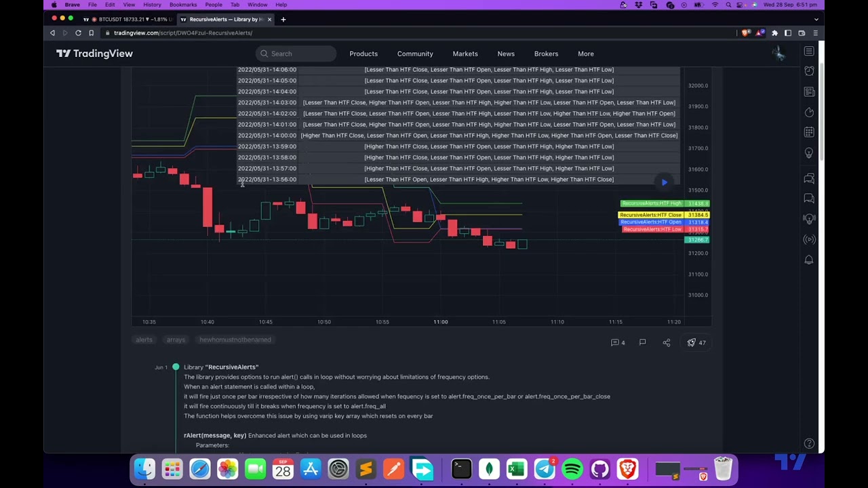
Task: Click the blue HTF Open price label
Action: coord(664,222)
